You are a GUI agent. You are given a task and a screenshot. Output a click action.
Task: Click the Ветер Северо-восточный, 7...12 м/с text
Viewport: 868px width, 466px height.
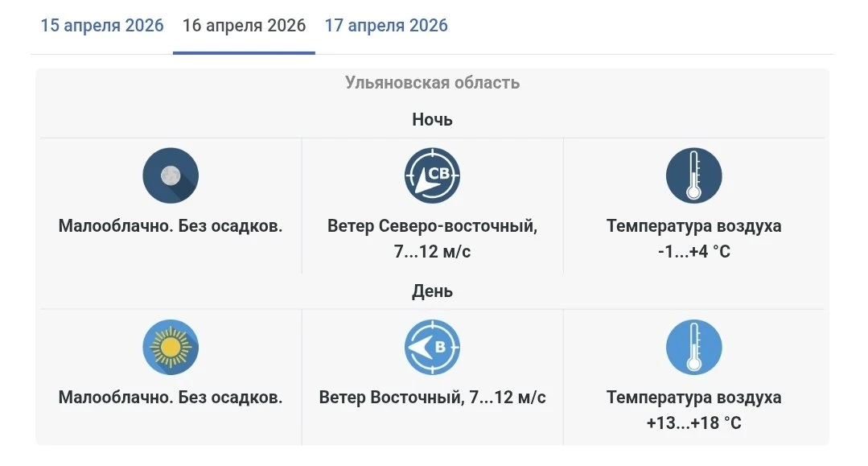[x=433, y=239]
